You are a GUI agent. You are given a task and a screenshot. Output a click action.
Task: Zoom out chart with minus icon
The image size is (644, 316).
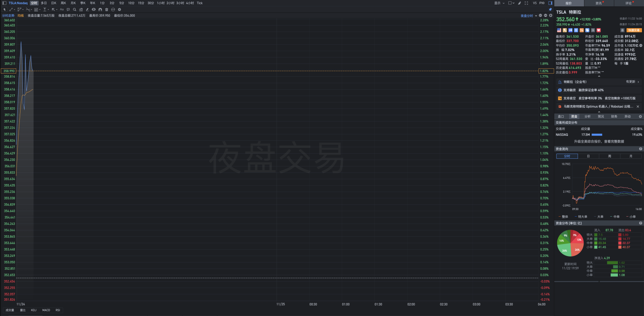coord(546,16)
